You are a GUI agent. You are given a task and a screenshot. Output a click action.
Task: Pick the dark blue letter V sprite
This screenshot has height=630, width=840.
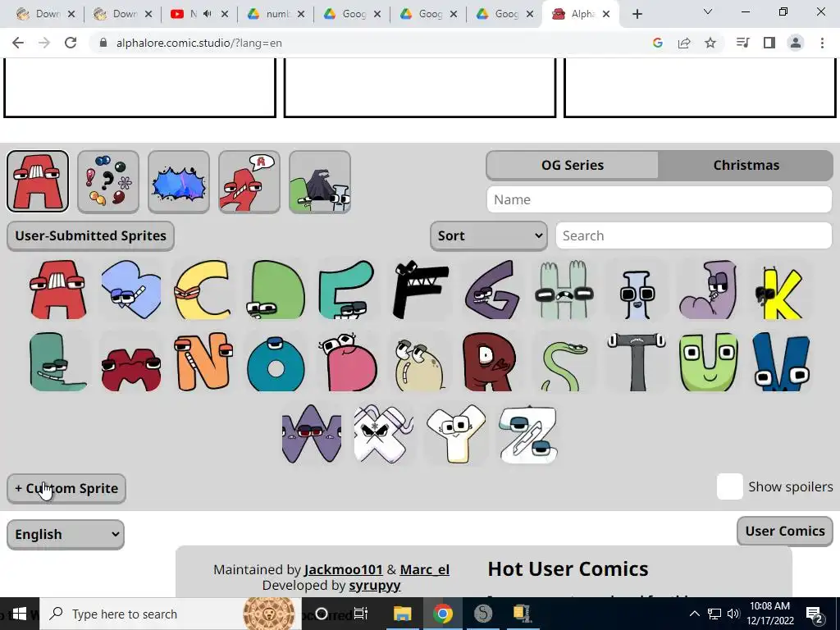tap(781, 362)
